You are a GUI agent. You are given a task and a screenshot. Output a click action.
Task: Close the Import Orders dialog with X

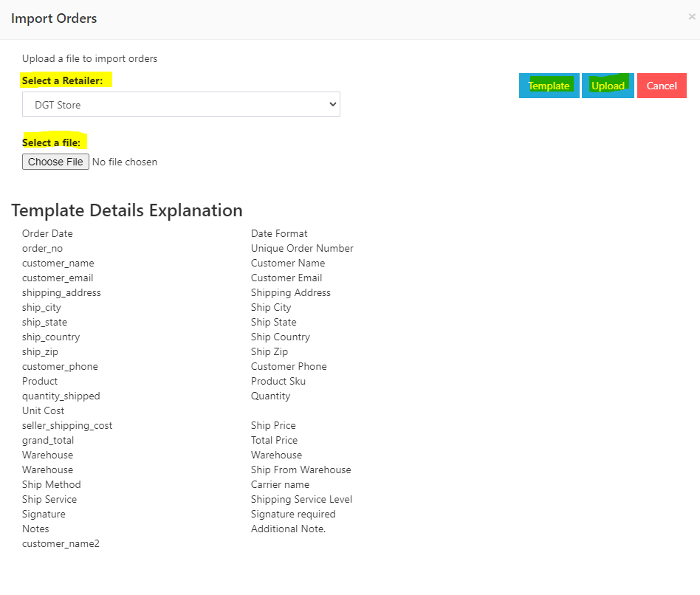691,17
